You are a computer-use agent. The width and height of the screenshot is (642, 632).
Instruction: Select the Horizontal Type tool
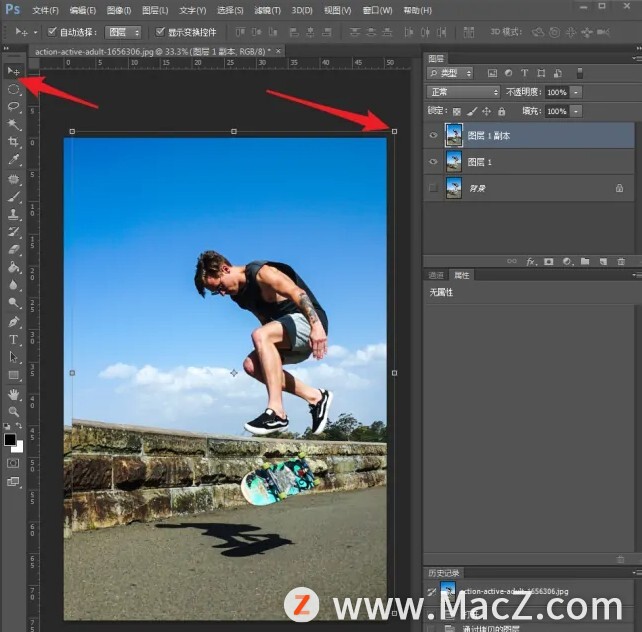tap(13, 339)
